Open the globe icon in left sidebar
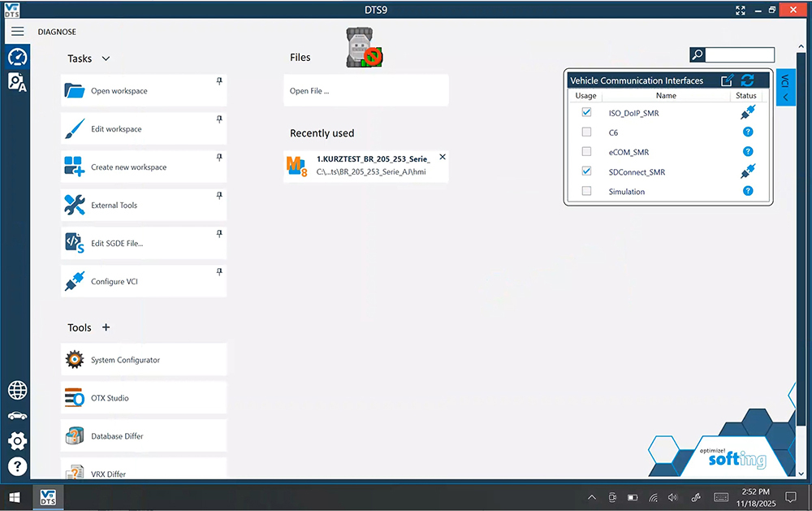Screen dimensions: 812x511 [x=17, y=390]
